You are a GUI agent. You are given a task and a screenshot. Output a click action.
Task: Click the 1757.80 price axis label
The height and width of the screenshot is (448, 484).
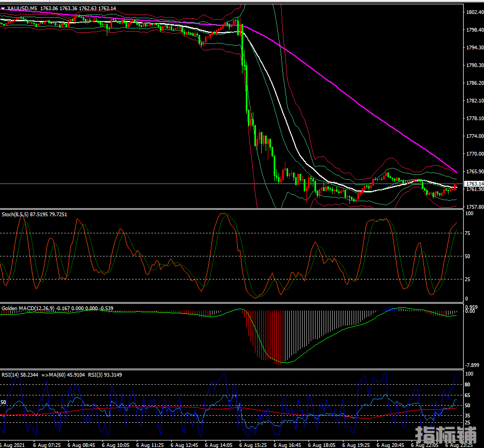pos(475,207)
